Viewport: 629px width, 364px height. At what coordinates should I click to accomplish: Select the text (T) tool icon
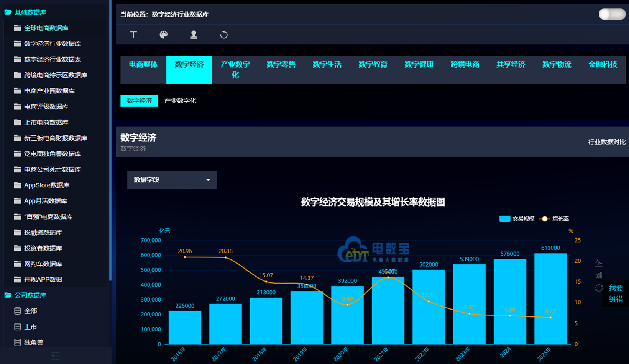(133, 34)
